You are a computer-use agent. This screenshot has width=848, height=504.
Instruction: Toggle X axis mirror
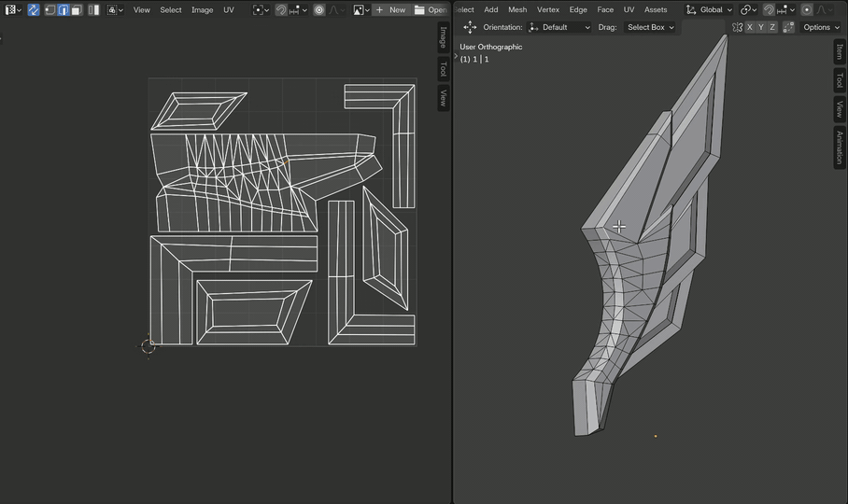(x=750, y=27)
